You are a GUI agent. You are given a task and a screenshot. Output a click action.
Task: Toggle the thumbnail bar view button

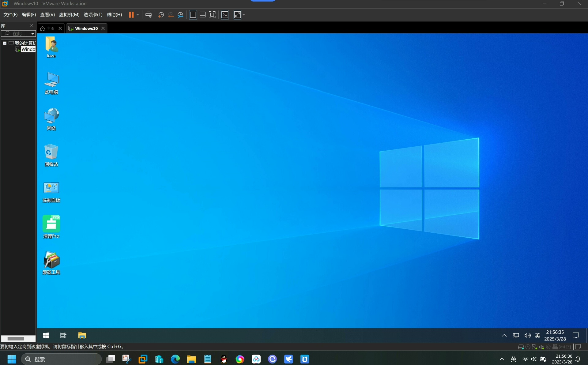(x=202, y=15)
